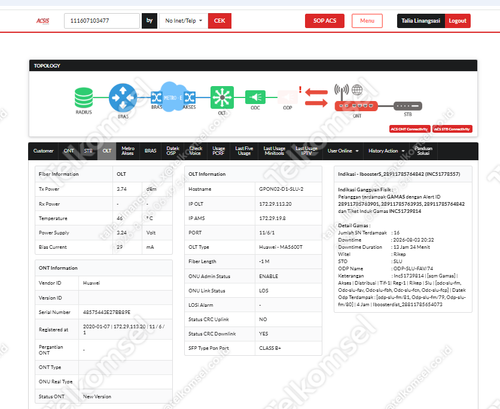Click the Status ONT value New Version
This screenshot has width=500, height=409.
(97, 397)
